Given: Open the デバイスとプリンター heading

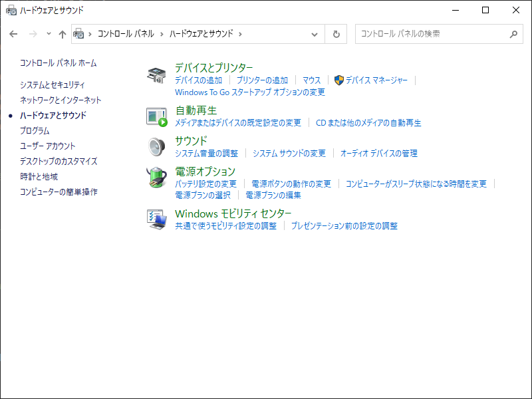Looking at the screenshot, I should click(213, 68).
